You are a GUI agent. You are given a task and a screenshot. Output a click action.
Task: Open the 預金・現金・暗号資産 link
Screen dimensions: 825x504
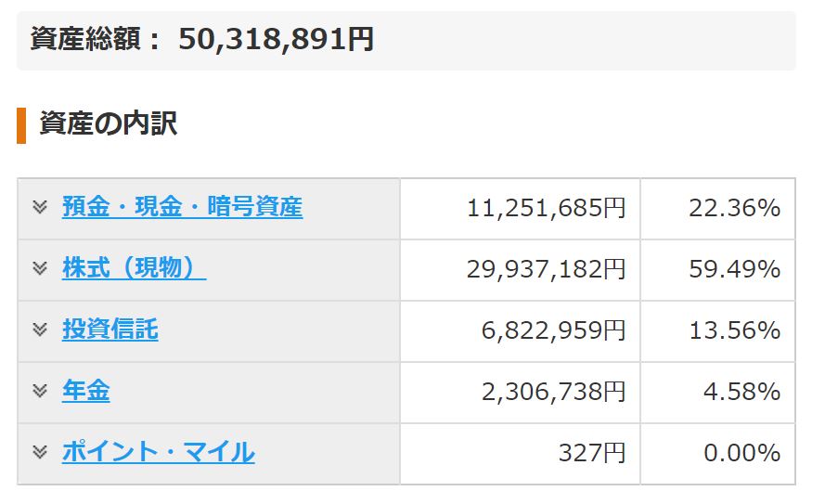pyautogui.click(x=183, y=207)
